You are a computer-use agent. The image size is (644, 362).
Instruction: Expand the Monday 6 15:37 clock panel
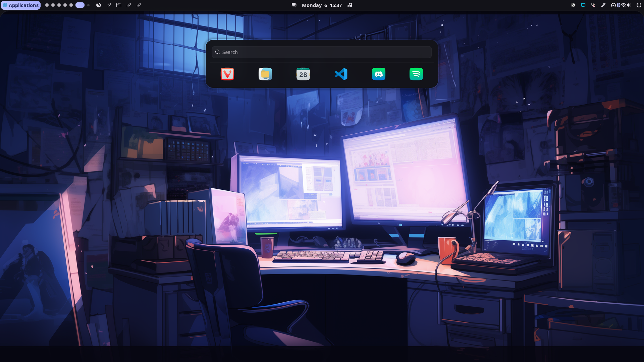coord(321,5)
